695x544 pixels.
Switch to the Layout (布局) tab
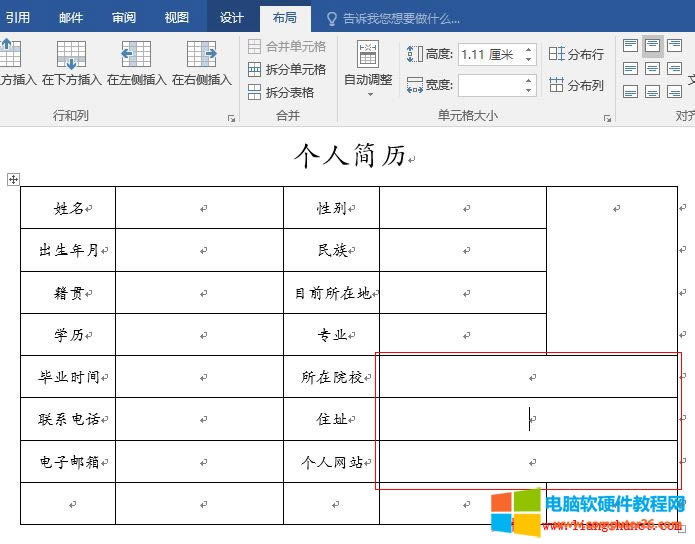pos(285,17)
